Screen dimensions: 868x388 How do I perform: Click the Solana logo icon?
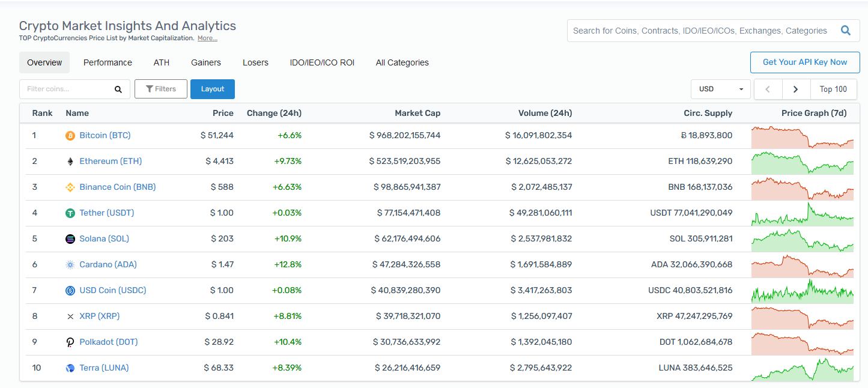coord(70,239)
